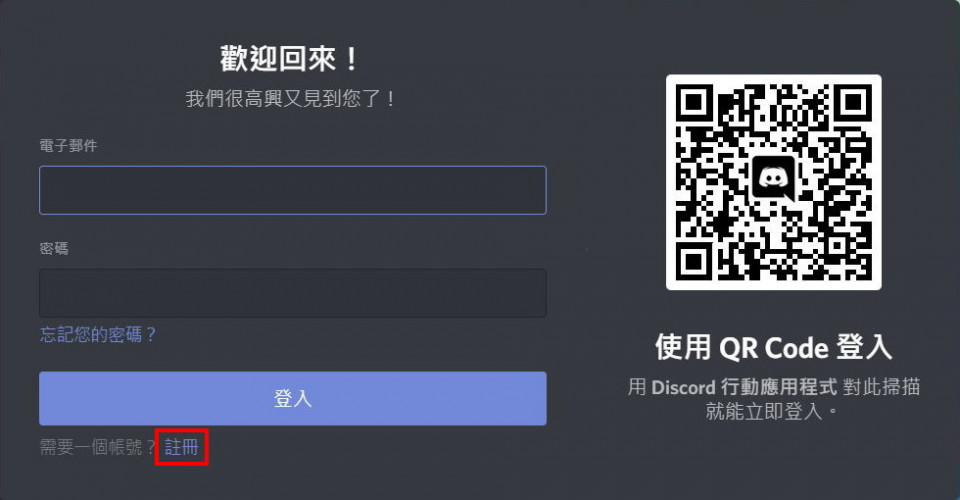The image size is (960, 500).
Task: Click the bold Discord 行動應用程式 text
Action: [744, 387]
